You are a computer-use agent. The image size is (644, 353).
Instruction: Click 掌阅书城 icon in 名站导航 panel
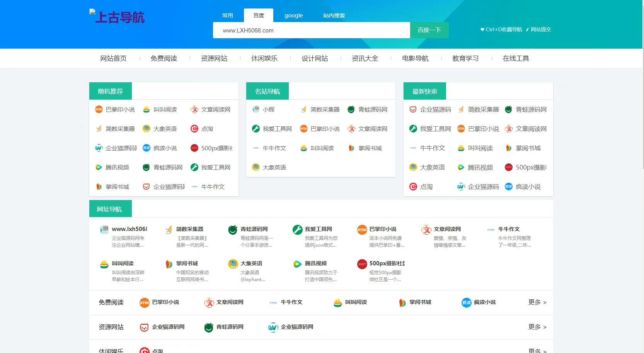[x=351, y=148]
